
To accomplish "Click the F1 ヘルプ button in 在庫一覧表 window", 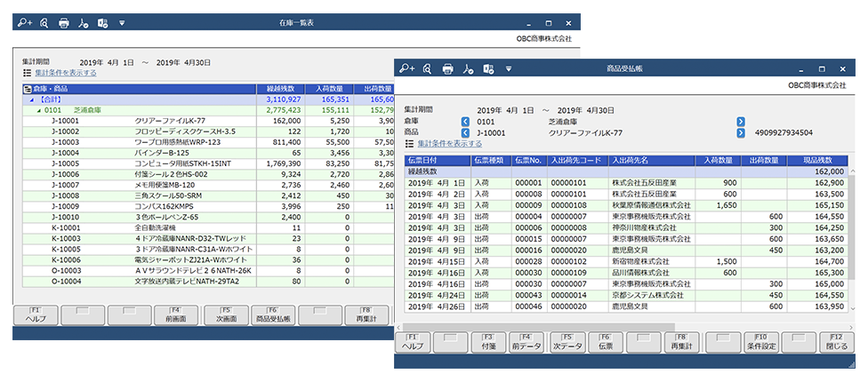I will (x=36, y=315).
